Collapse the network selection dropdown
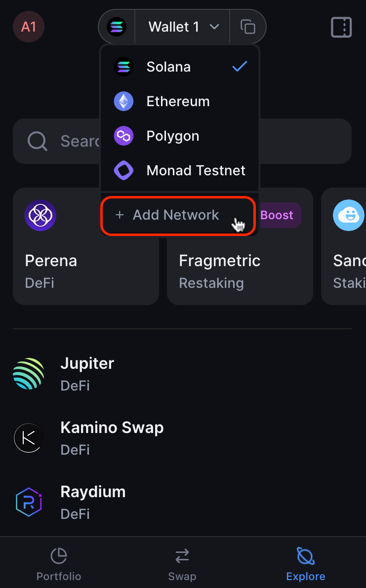This screenshot has width=366, height=588. (x=214, y=27)
